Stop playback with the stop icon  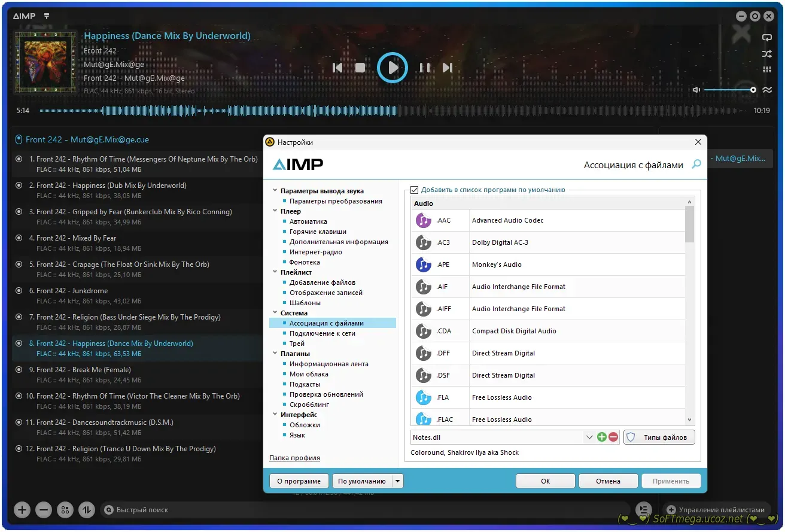coord(360,68)
